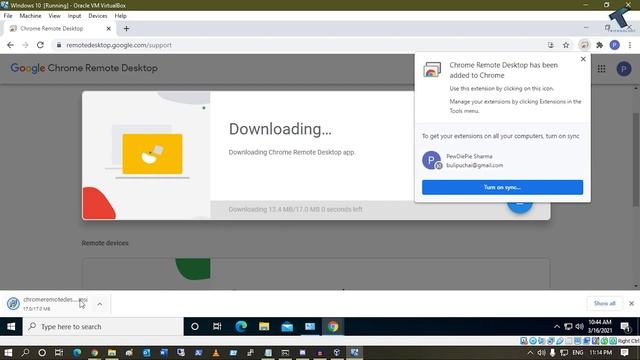Close the downloads bar

click(x=631, y=303)
